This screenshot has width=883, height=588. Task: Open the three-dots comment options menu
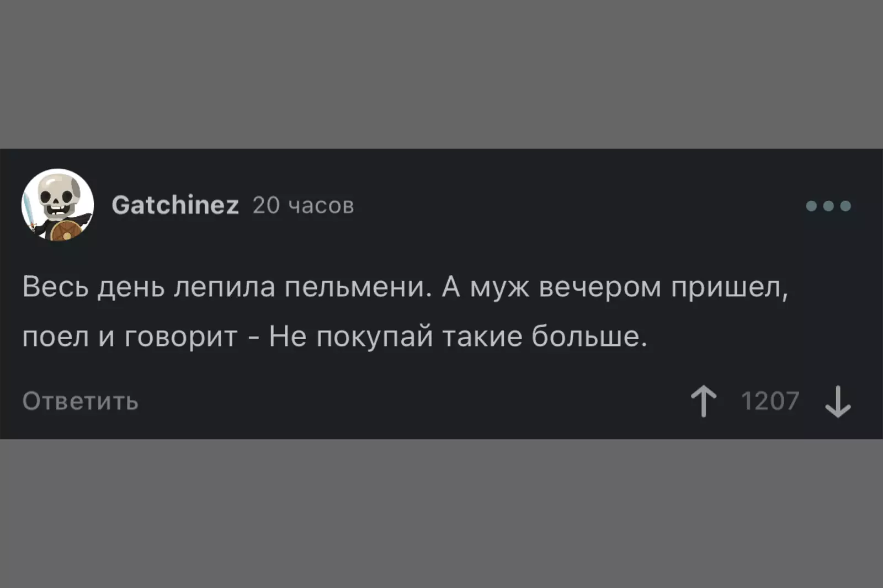click(828, 206)
